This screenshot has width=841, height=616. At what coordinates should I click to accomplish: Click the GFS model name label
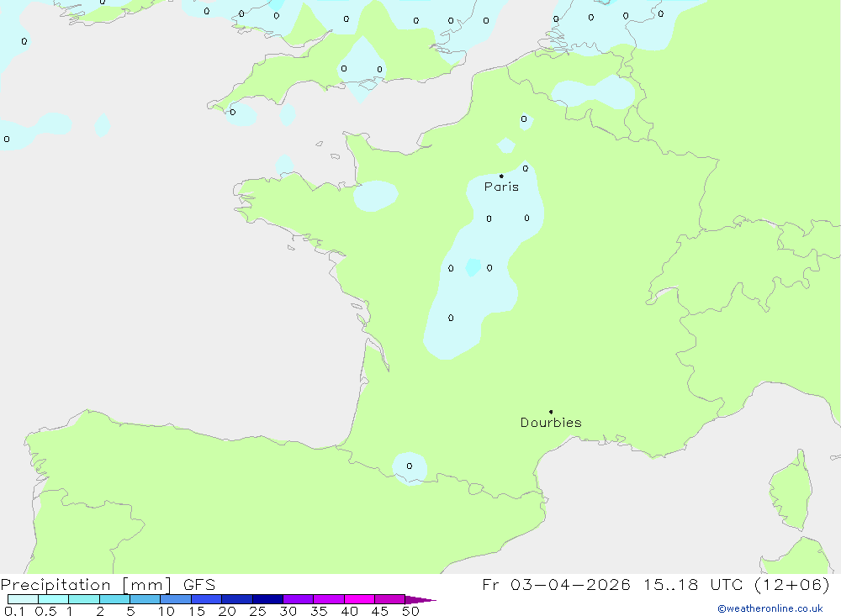[x=199, y=585]
